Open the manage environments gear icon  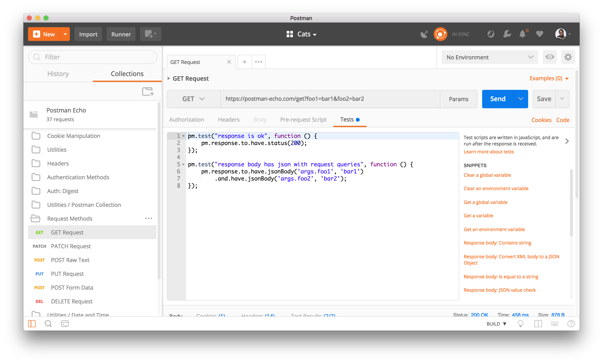(568, 57)
